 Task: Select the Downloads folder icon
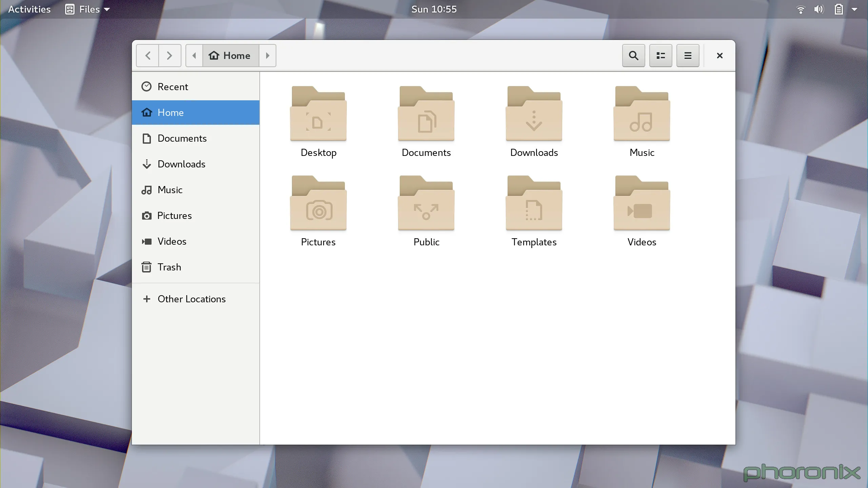click(x=534, y=115)
